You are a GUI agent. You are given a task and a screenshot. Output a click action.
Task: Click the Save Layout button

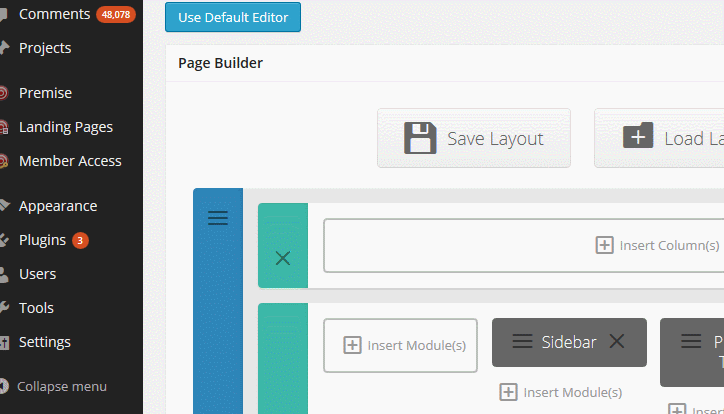pyautogui.click(x=474, y=138)
